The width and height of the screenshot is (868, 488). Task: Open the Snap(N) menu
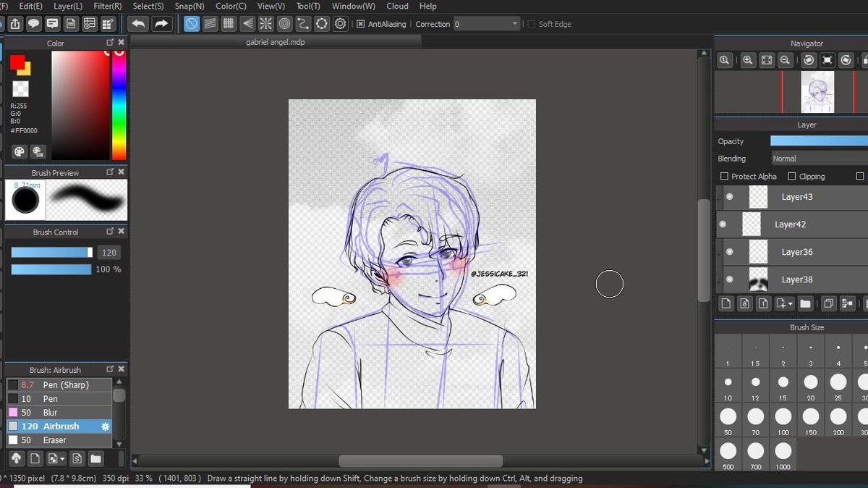coord(190,6)
